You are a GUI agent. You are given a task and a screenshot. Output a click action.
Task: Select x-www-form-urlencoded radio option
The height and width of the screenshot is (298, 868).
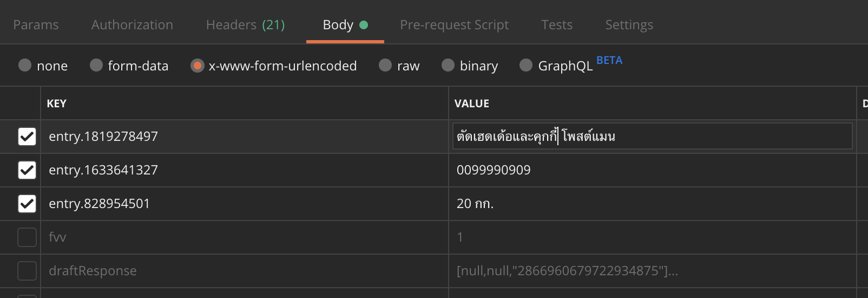(x=198, y=66)
